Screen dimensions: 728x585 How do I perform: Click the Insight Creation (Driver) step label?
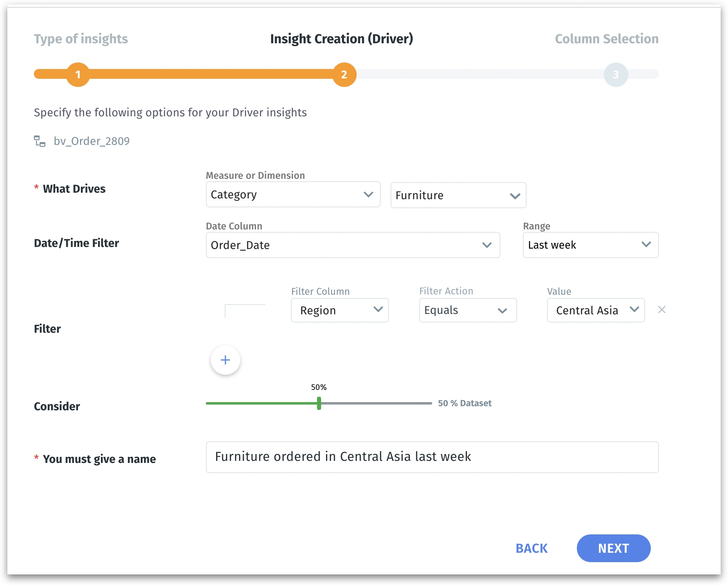coord(342,39)
